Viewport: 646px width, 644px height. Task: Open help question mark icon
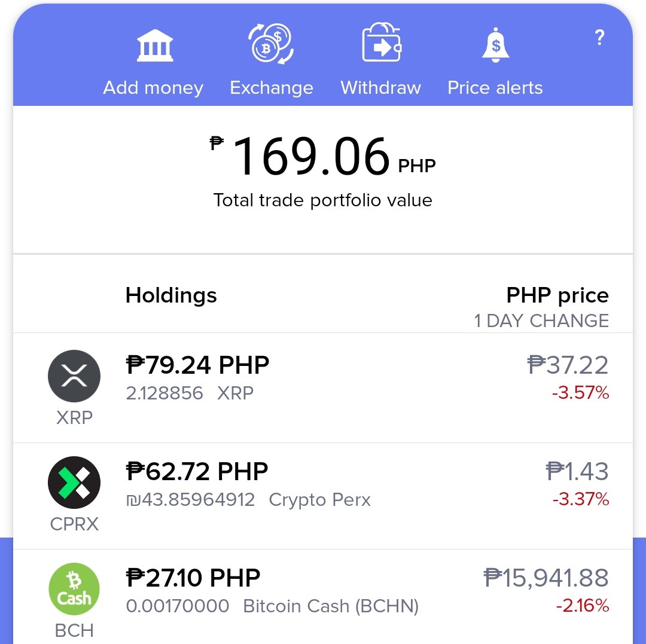pyautogui.click(x=599, y=38)
